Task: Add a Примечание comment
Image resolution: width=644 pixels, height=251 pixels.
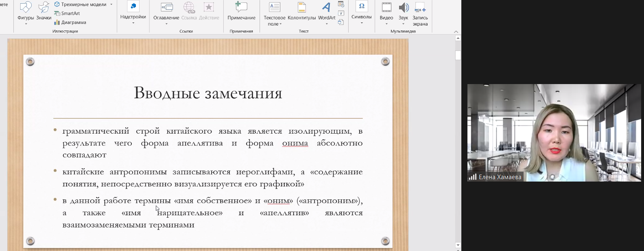Action: click(x=241, y=11)
